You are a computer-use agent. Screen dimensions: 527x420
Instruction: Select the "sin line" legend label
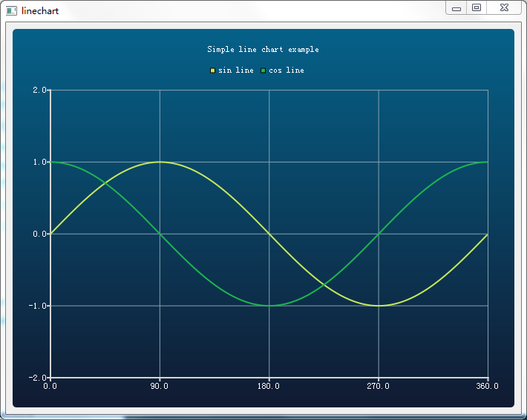coord(236,70)
